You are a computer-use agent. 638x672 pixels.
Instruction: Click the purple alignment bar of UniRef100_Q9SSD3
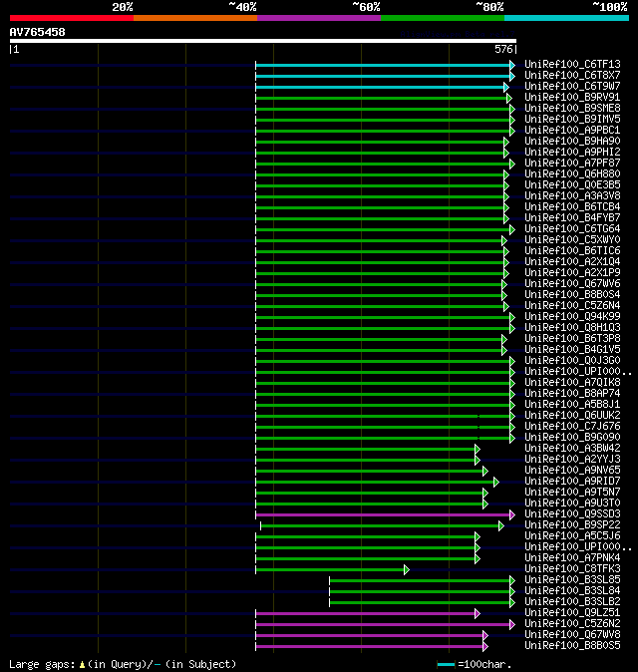point(383,515)
